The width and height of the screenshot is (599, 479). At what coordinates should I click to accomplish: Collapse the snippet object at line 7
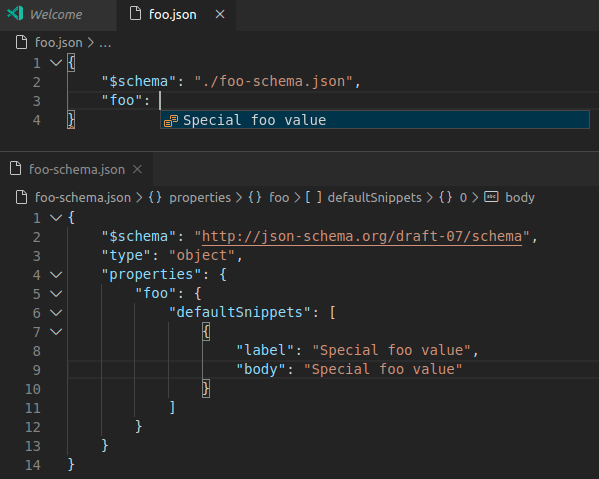point(56,332)
